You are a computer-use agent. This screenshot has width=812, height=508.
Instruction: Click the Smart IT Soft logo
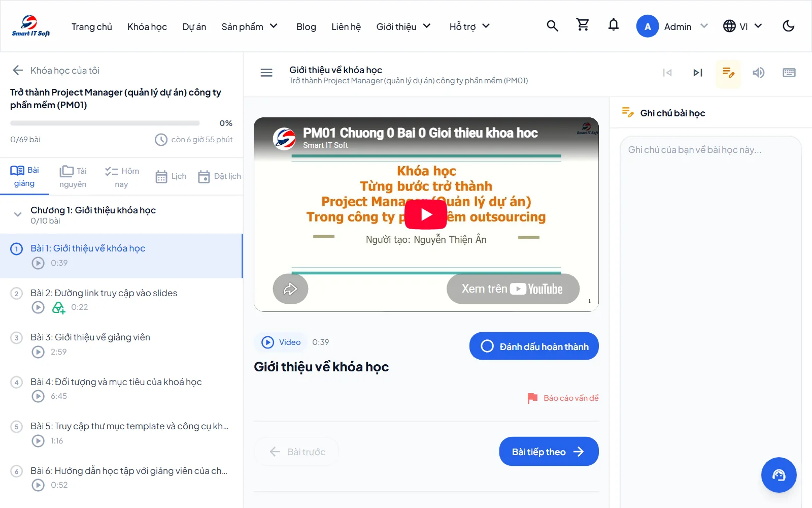pyautogui.click(x=31, y=26)
